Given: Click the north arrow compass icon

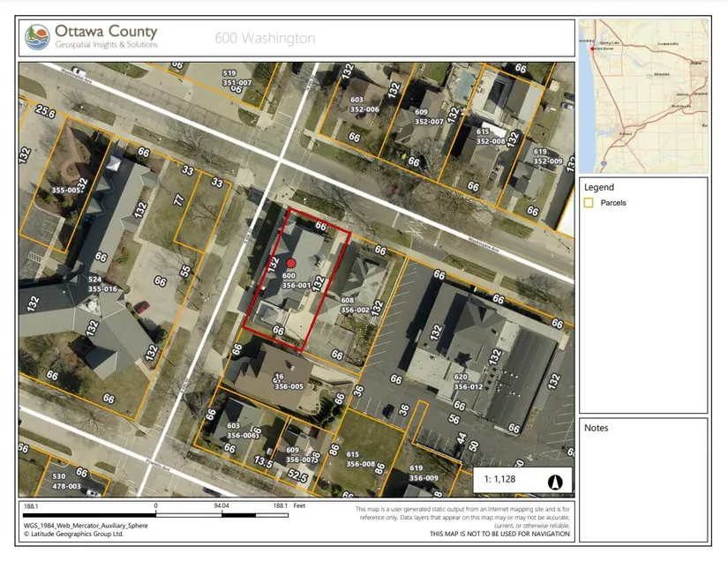Looking at the screenshot, I should (556, 482).
